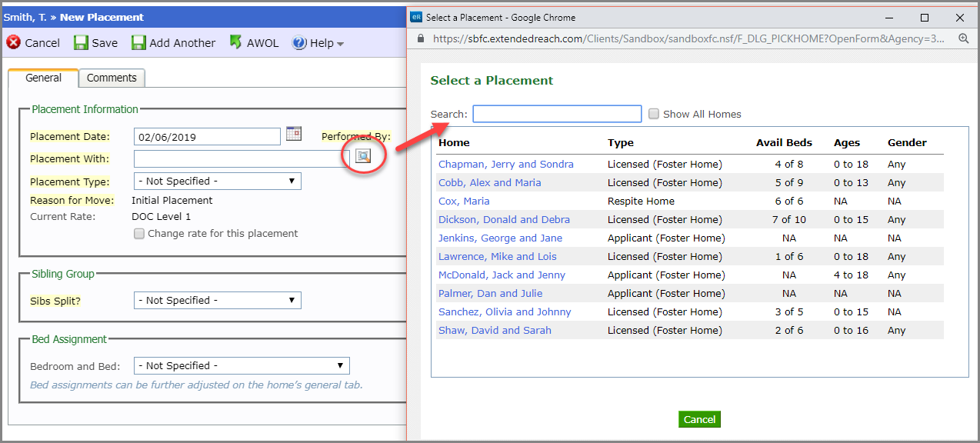Click '4 to 18' ages cell
The width and height of the screenshot is (980, 443).
tap(851, 275)
